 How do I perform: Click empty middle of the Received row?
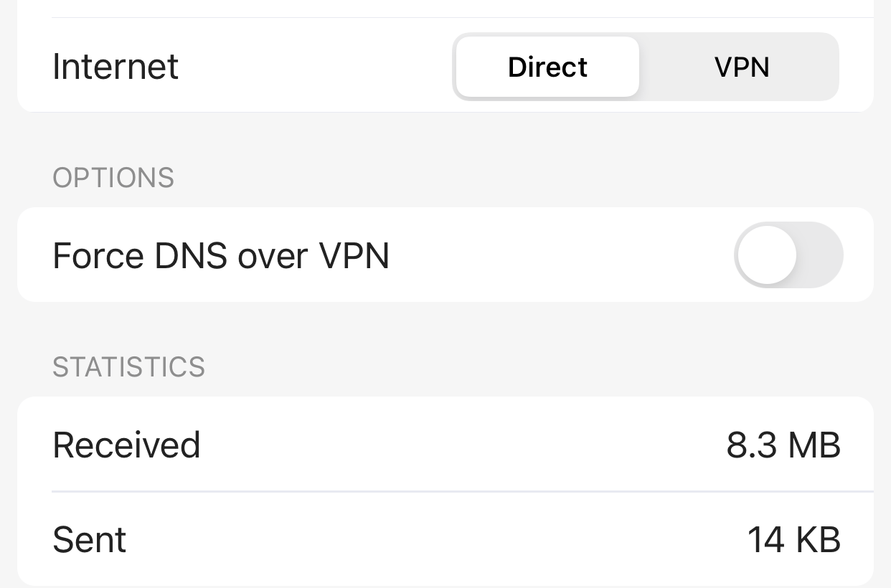tap(459, 445)
